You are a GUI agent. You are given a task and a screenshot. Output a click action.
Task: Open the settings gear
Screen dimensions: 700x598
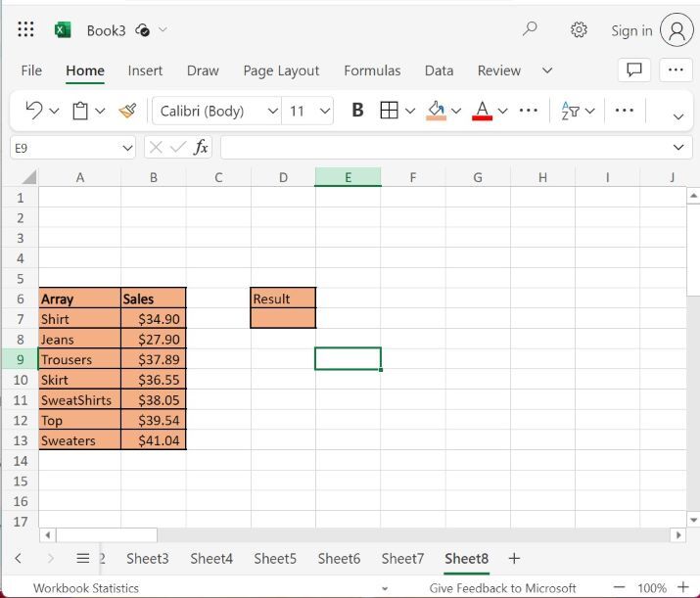(579, 30)
